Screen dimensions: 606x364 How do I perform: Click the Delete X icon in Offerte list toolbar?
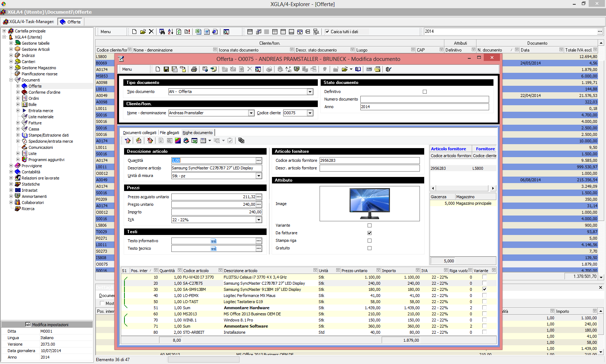(151, 32)
